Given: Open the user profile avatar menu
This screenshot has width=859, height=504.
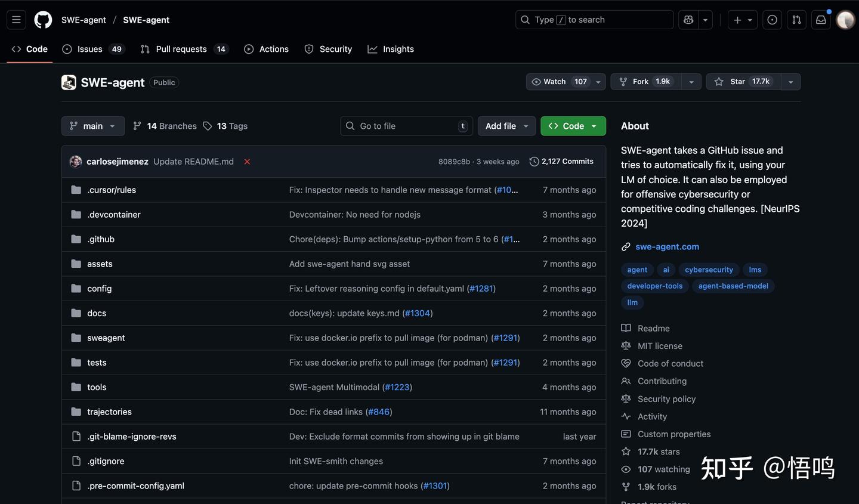Looking at the screenshot, I should pos(845,20).
